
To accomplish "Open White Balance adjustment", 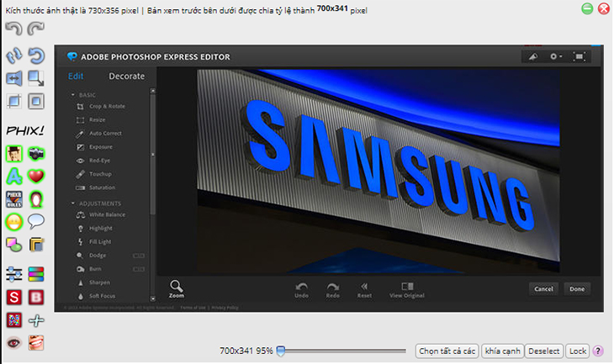I will (101, 215).
